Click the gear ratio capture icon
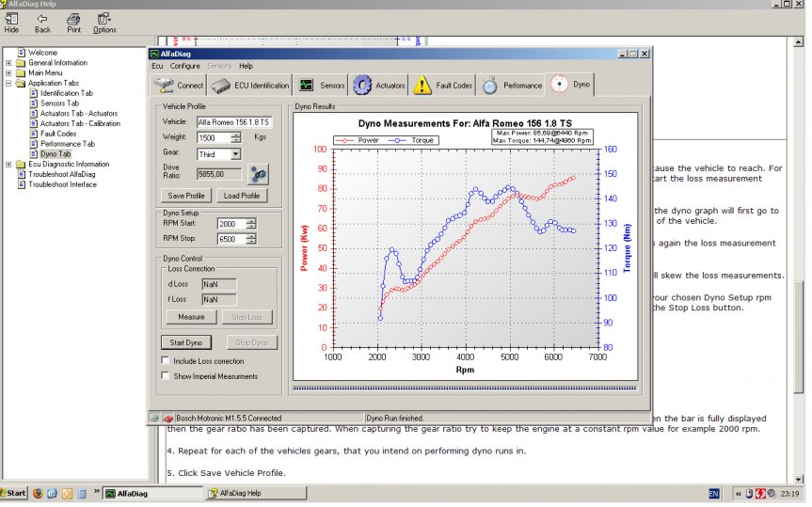This screenshot has height=507, width=812. 257,173
